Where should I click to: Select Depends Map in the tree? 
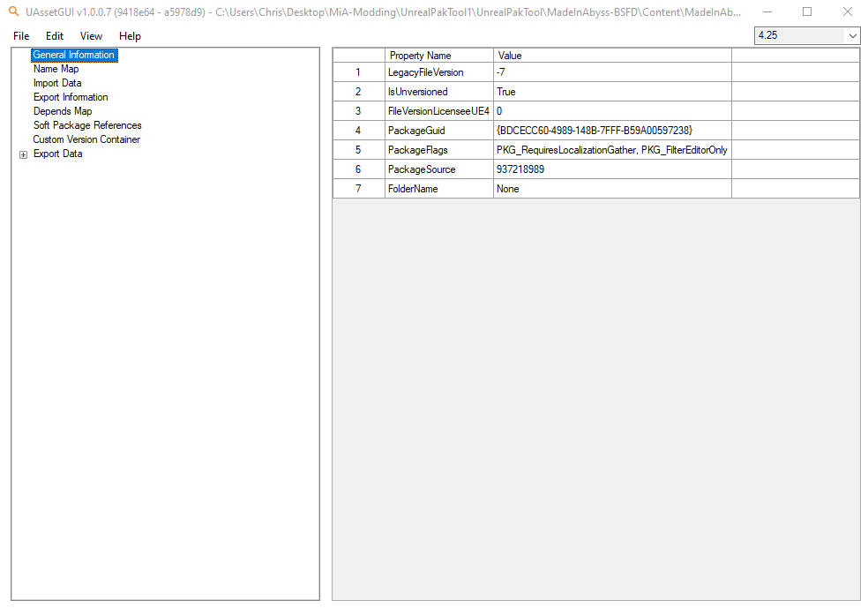click(63, 111)
